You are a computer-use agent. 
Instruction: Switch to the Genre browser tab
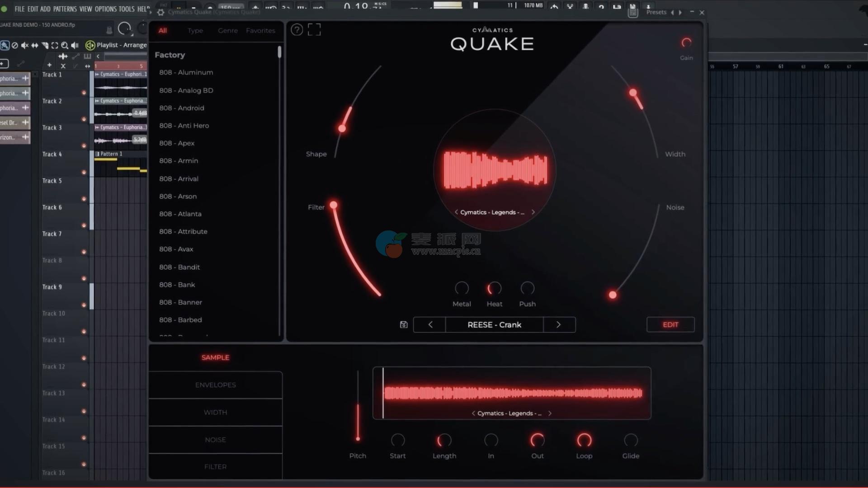[227, 30]
